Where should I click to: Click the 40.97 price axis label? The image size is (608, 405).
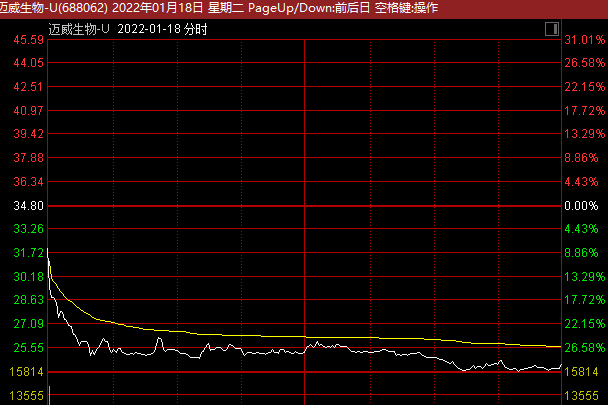[x=29, y=111]
